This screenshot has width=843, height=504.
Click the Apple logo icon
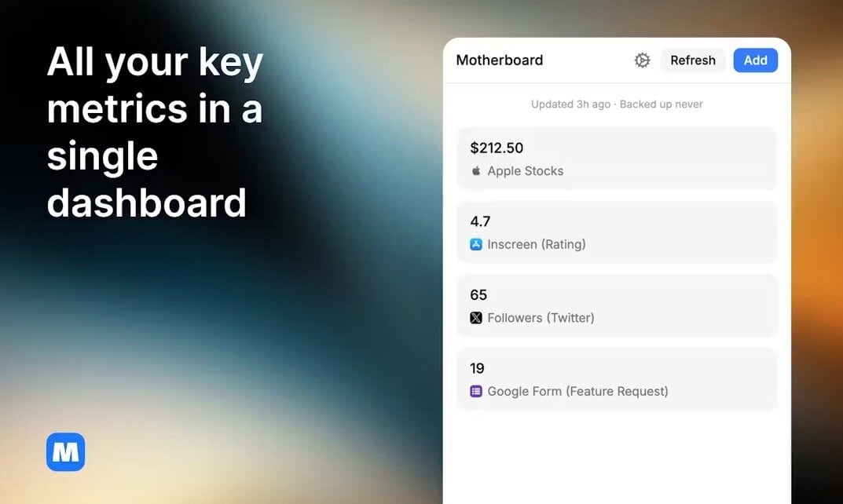coord(476,171)
